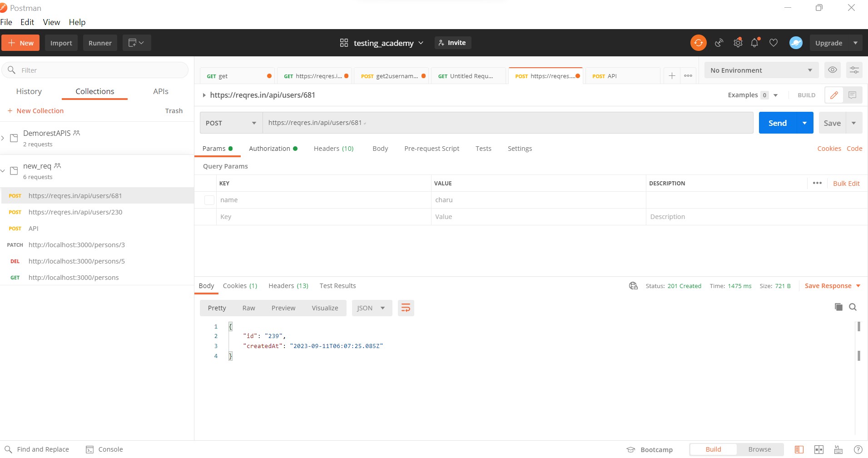Screen dimensions: 868x458
Task: Switch response view to Raw
Action: coord(248,308)
